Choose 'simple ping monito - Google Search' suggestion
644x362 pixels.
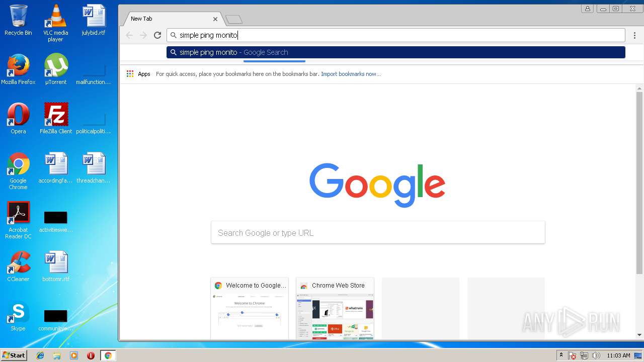pos(396,52)
